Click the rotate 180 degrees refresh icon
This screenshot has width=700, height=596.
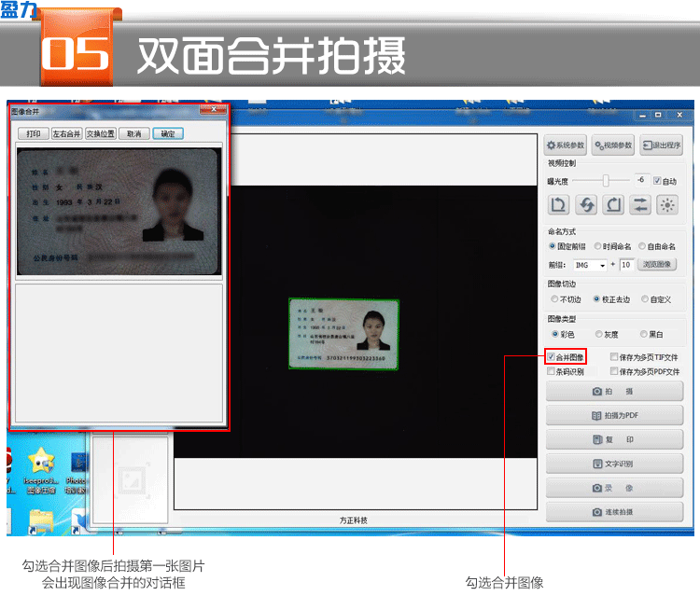pyautogui.click(x=586, y=205)
